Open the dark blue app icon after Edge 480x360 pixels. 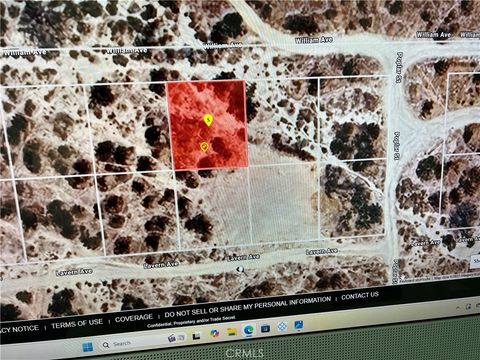click(x=265, y=328)
